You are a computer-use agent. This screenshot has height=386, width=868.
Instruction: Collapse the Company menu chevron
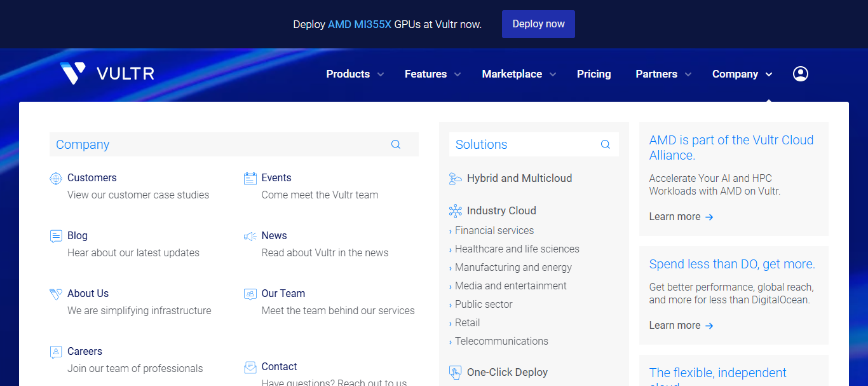769,74
